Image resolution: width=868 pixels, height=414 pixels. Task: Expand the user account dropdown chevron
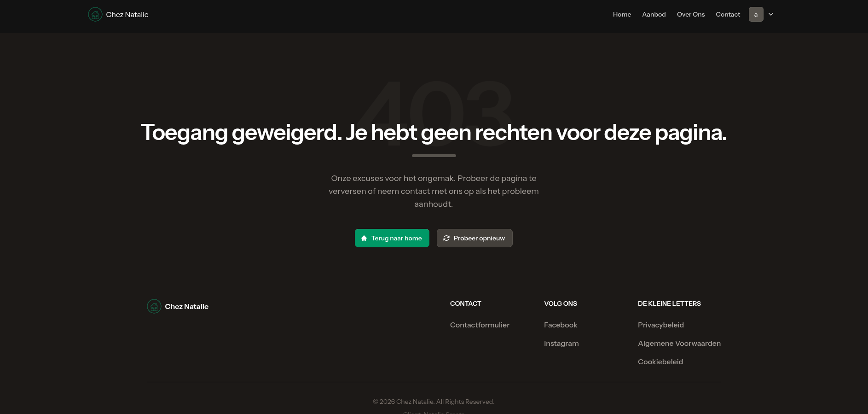coord(771,14)
